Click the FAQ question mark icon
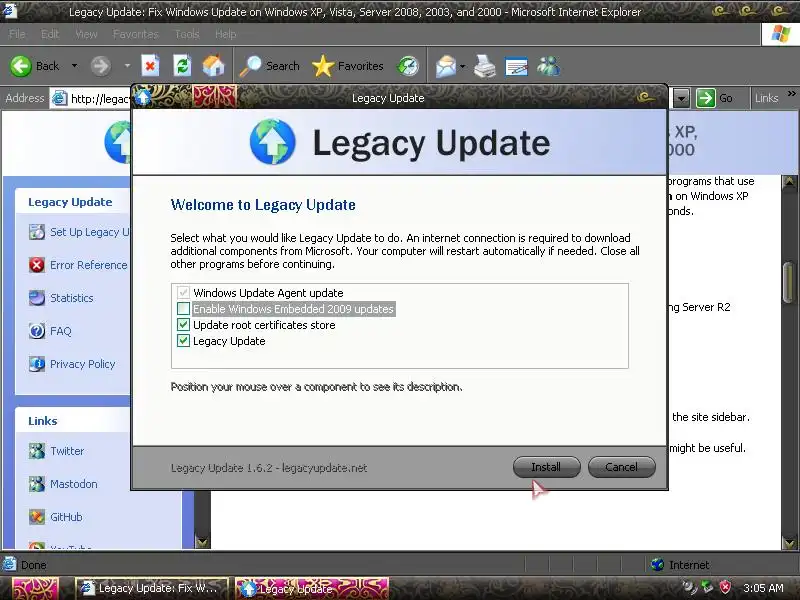 point(37,331)
